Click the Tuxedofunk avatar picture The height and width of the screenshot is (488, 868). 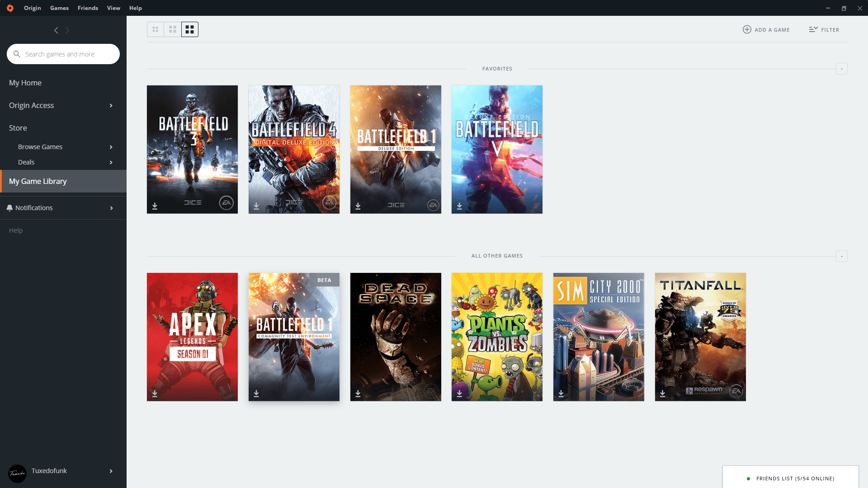coord(18,474)
